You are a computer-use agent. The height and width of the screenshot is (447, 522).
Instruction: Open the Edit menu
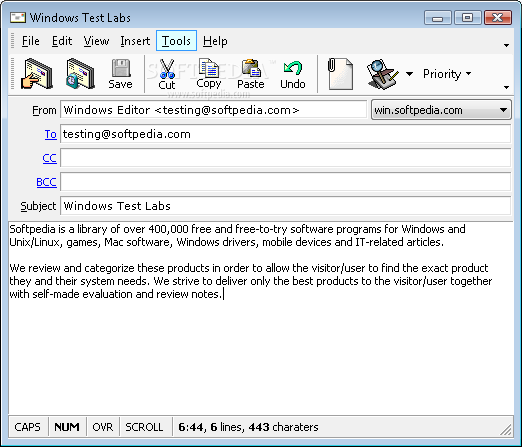(62, 41)
